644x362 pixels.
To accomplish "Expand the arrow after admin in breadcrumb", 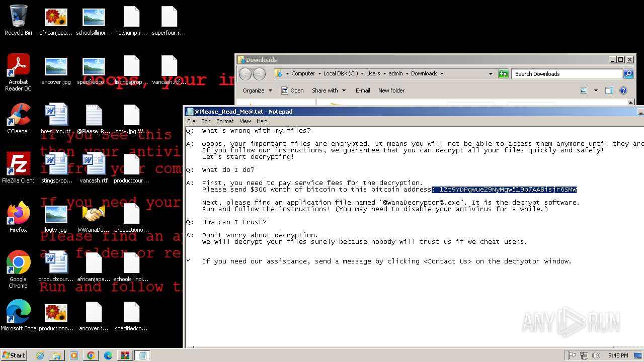I will (407, 73).
